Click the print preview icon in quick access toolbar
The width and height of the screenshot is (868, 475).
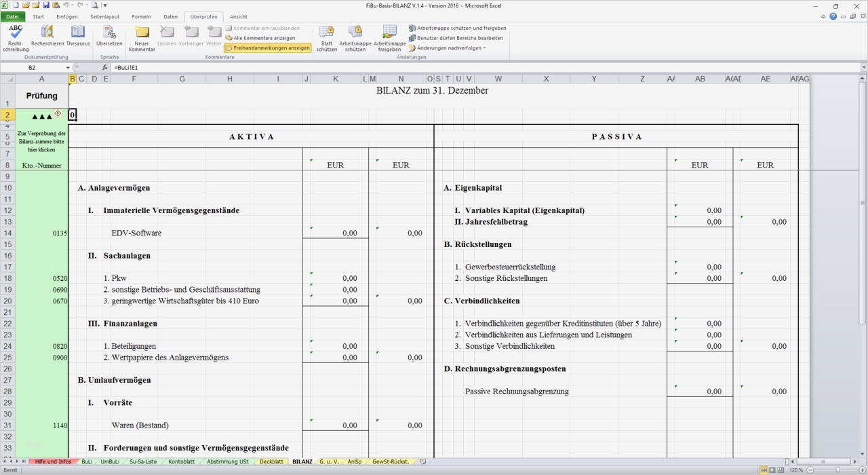click(x=96, y=5)
